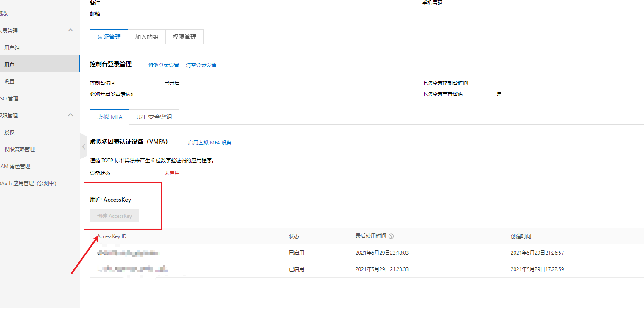Click the 修改登录设置 link
The image size is (644, 311).
pyautogui.click(x=164, y=65)
